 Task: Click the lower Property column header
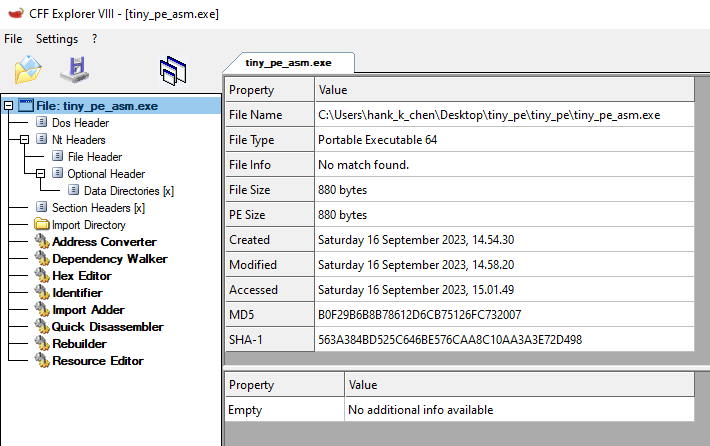pos(285,385)
